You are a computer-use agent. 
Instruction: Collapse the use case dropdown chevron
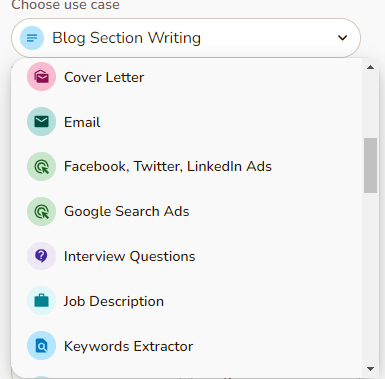[342, 38]
